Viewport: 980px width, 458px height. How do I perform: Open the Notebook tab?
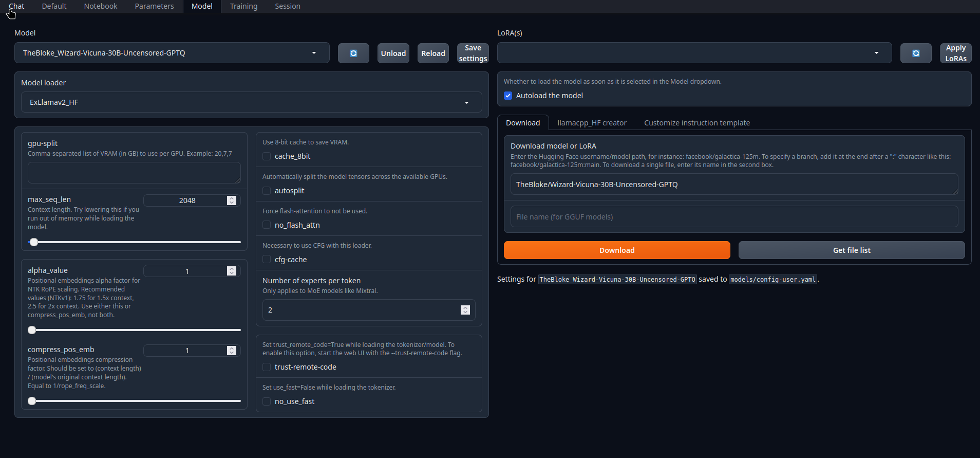[x=101, y=6]
